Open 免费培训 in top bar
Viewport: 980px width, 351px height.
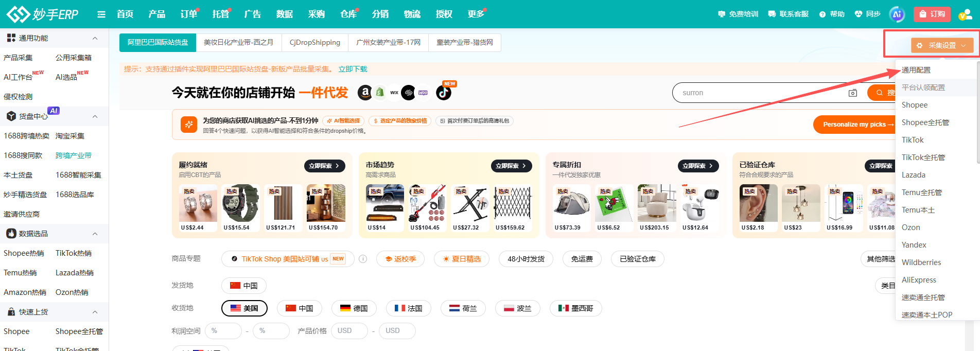(x=738, y=14)
